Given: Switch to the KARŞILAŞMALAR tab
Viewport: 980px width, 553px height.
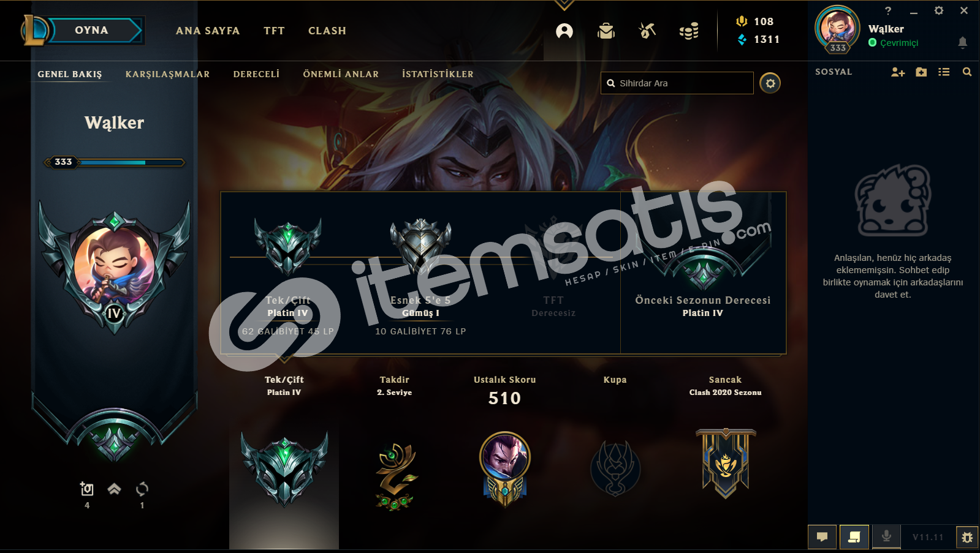Looking at the screenshot, I should pos(167,74).
